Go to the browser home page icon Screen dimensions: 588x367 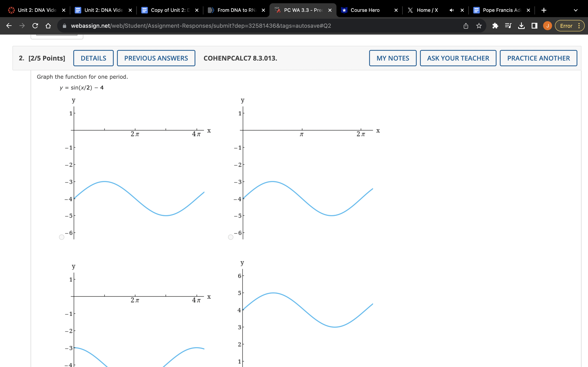coord(48,26)
